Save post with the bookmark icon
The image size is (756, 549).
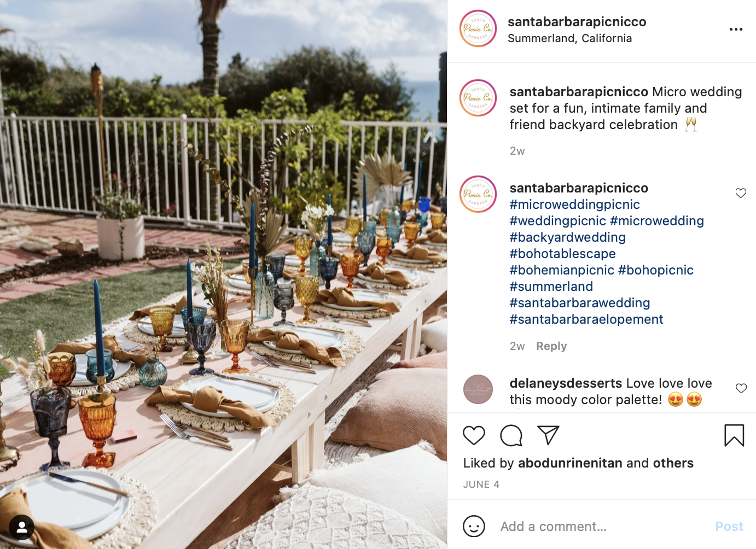[x=734, y=435]
